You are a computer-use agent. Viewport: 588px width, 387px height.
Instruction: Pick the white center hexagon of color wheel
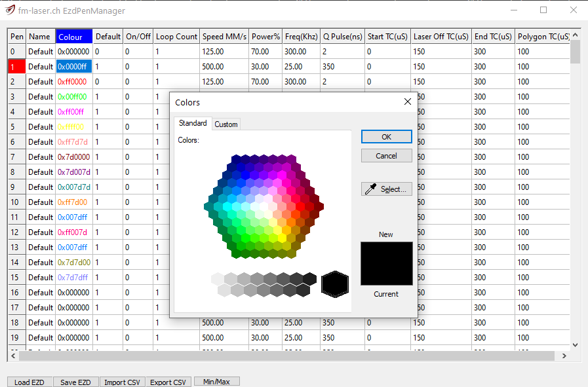click(x=264, y=206)
